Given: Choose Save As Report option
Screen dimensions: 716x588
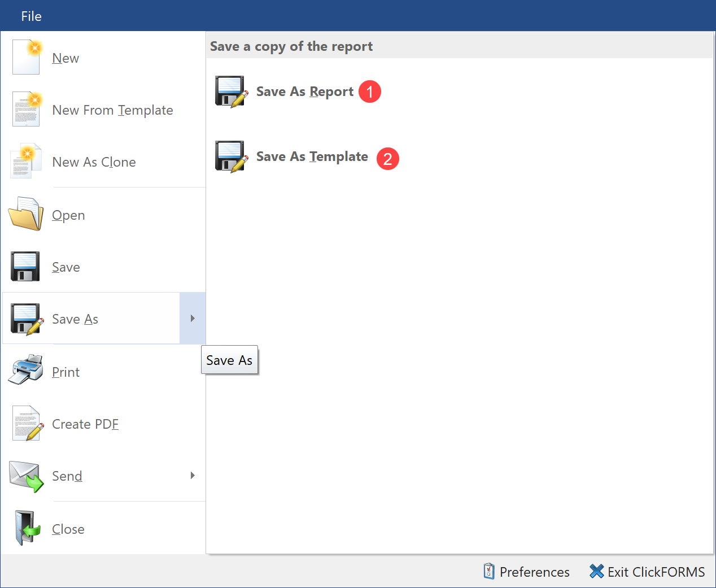Looking at the screenshot, I should tap(305, 92).
